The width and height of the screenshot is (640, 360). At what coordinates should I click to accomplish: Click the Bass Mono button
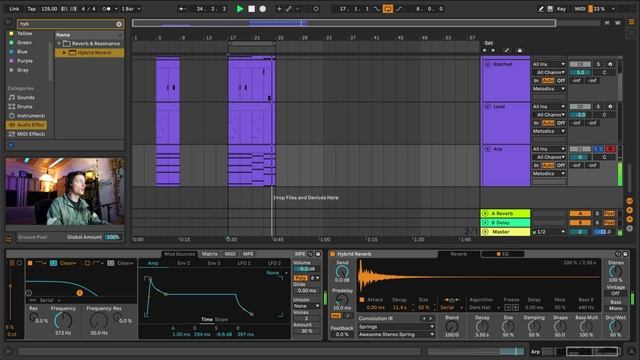pos(616,308)
